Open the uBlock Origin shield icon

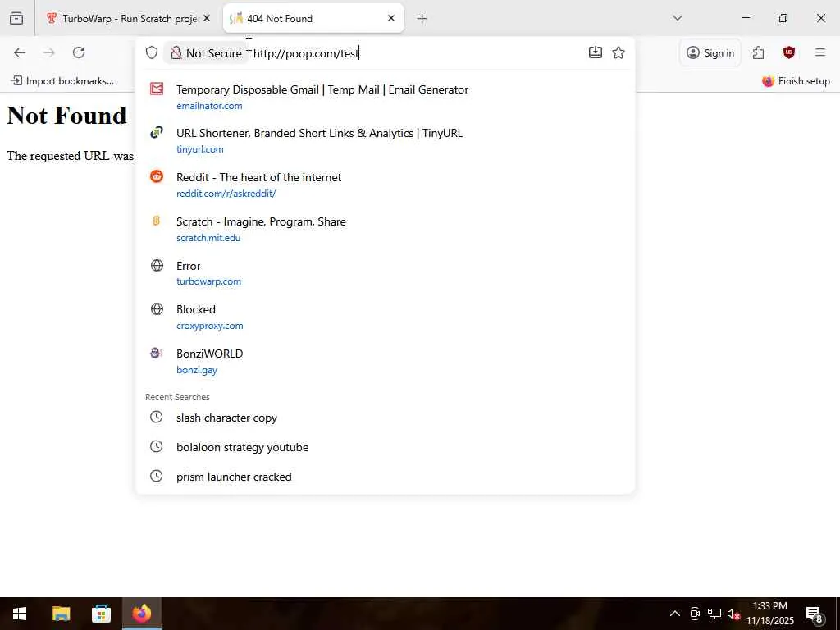coord(788,52)
